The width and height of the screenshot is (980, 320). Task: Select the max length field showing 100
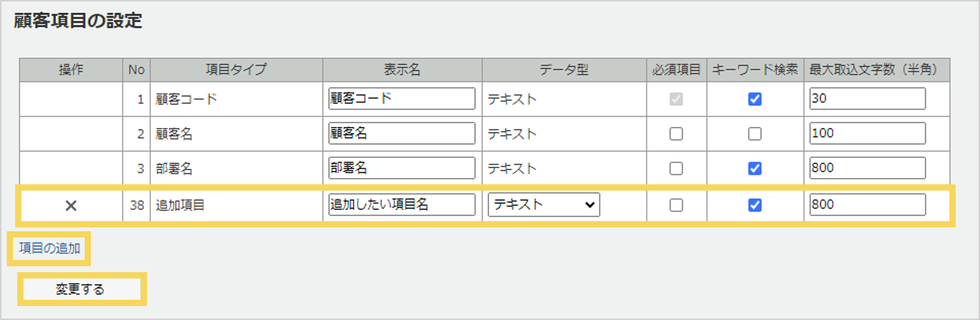[x=867, y=133]
